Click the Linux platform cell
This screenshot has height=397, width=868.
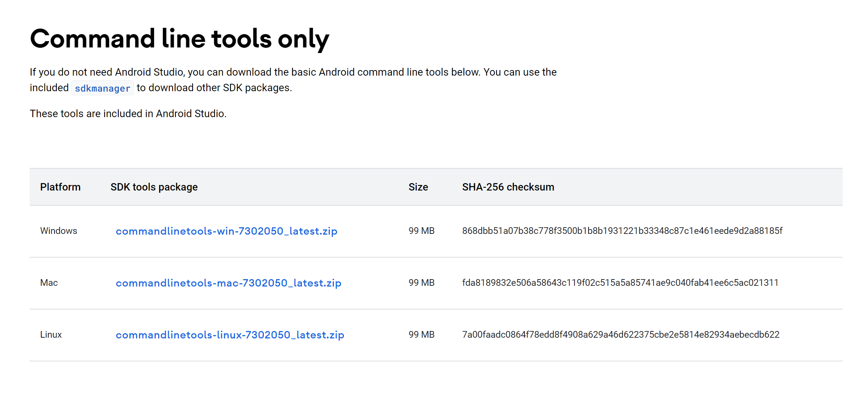(51, 334)
